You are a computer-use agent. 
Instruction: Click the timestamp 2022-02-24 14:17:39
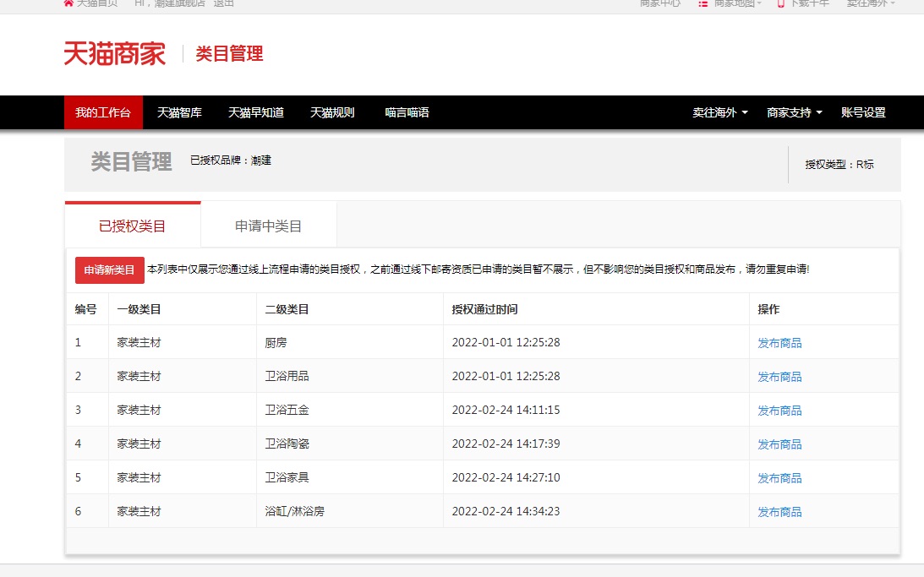click(506, 444)
